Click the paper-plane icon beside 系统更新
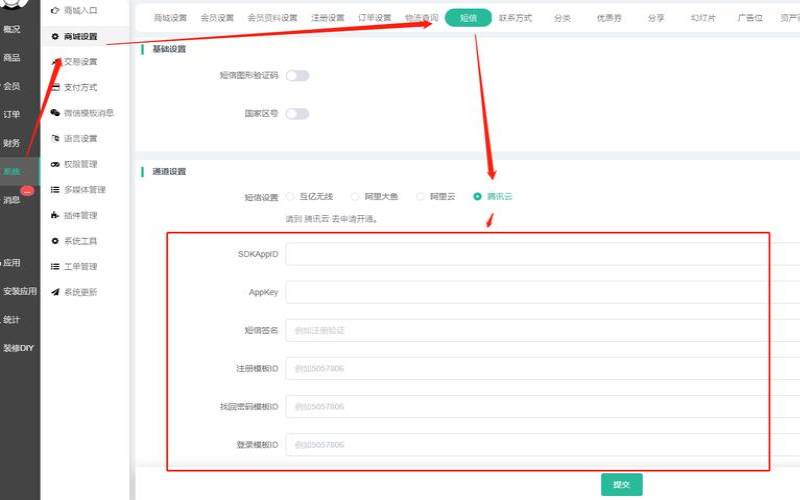 [x=55, y=291]
